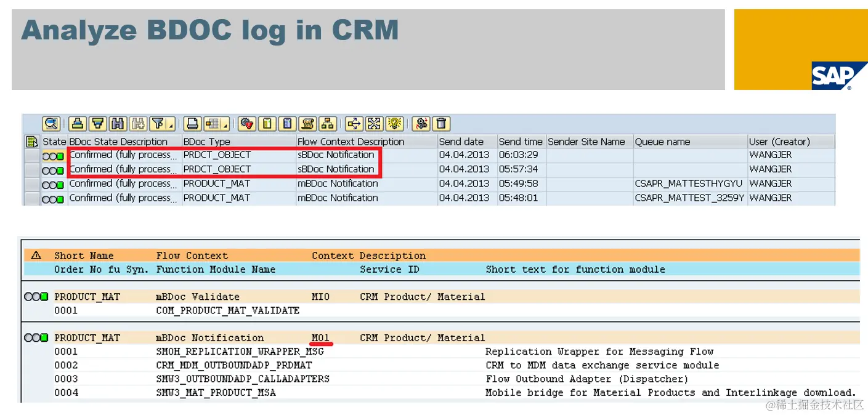This screenshot has height=415, width=868.
Task: Click the traffic light state of 05:48:01 row
Action: pyautogui.click(x=53, y=199)
